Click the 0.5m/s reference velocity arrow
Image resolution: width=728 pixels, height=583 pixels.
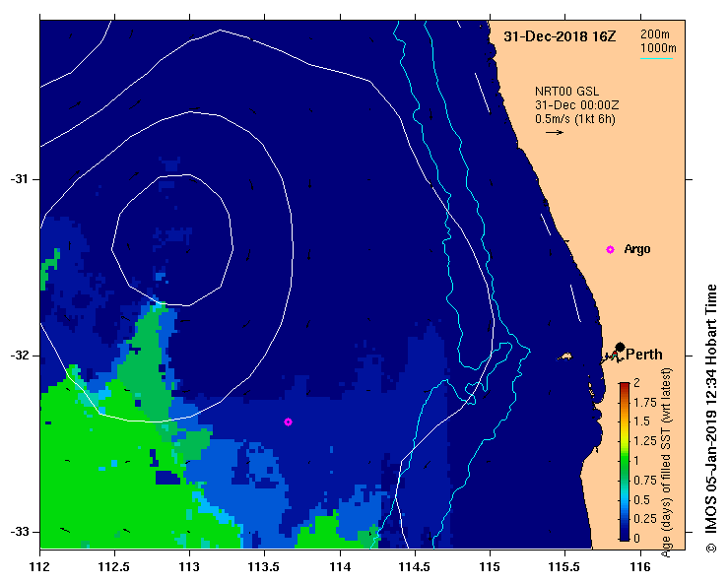[x=555, y=133]
